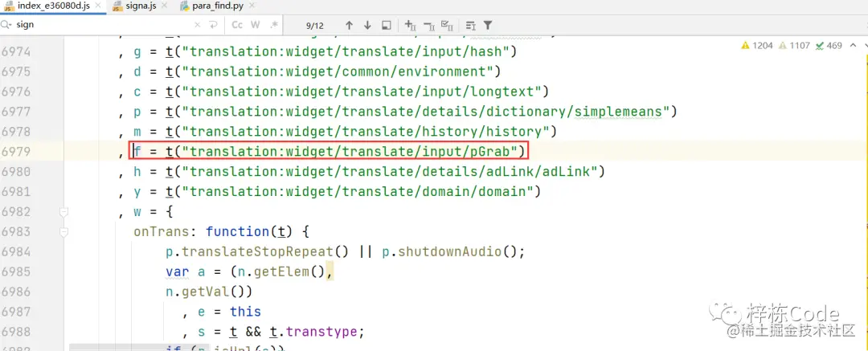Go to next search occurrence
The width and height of the screenshot is (868, 351).
[367, 25]
